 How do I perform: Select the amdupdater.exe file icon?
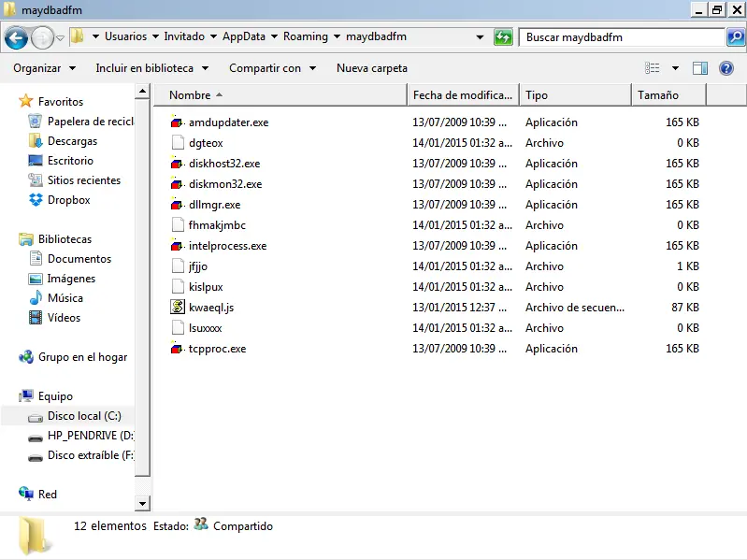tap(177, 122)
